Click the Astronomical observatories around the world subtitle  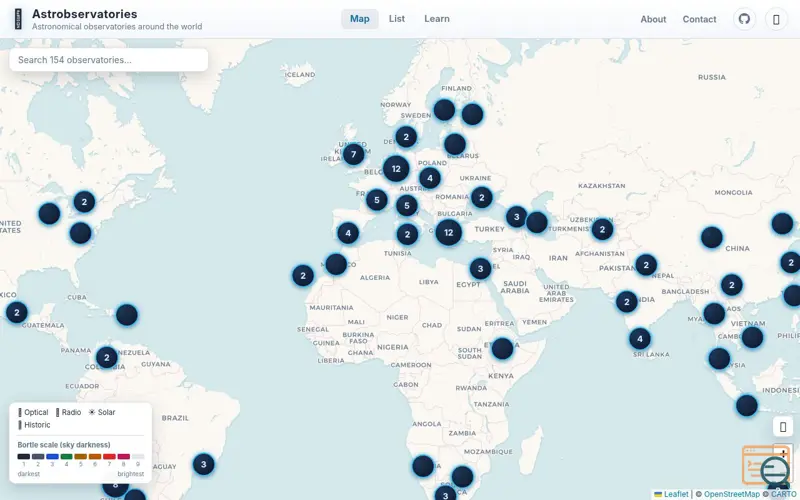[117, 27]
